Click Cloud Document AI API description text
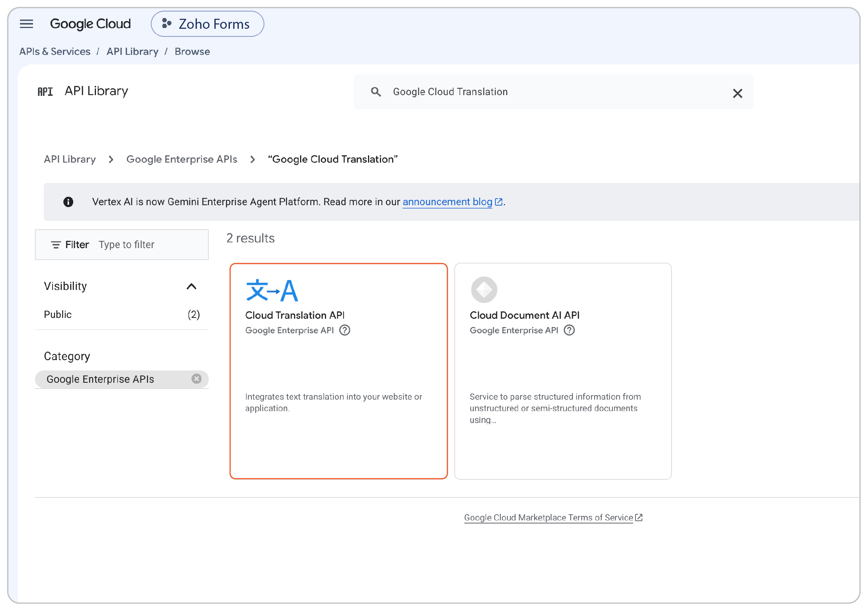 pos(555,408)
